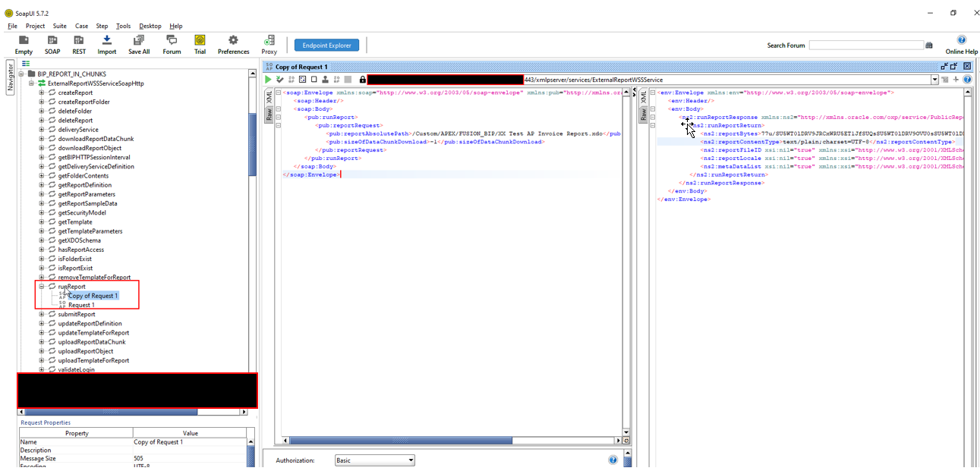Collapse the runReport tree node
Image resolution: width=980 pixels, height=471 pixels.
coord(42,287)
